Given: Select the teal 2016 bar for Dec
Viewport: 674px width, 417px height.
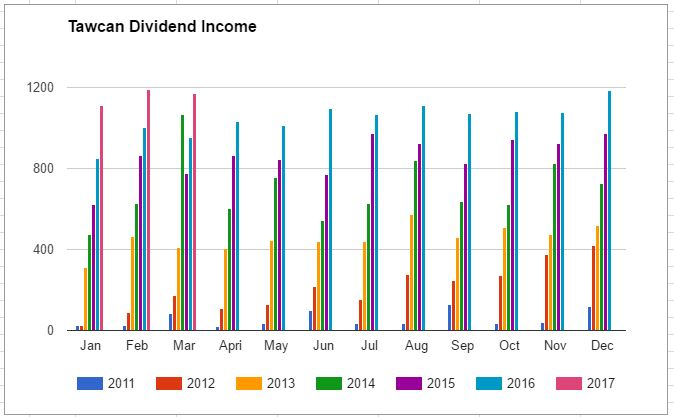Looking at the screenshot, I should [x=609, y=210].
